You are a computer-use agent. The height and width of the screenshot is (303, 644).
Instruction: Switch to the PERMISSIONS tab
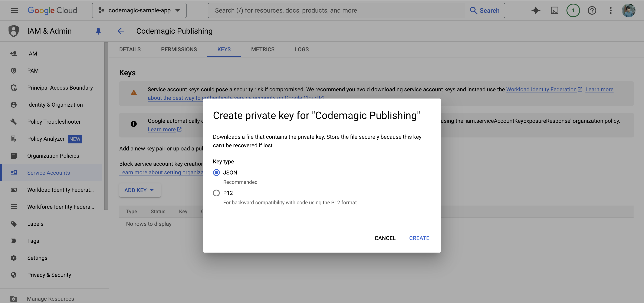(x=179, y=49)
